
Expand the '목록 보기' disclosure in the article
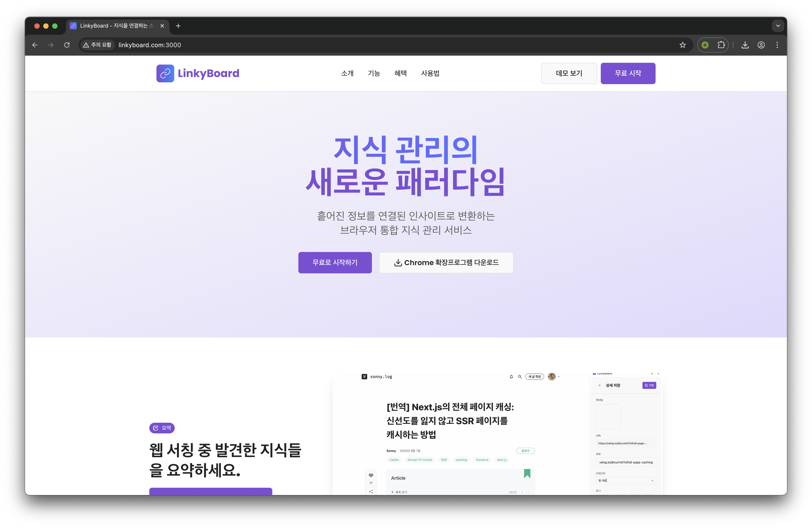click(x=399, y=492)
